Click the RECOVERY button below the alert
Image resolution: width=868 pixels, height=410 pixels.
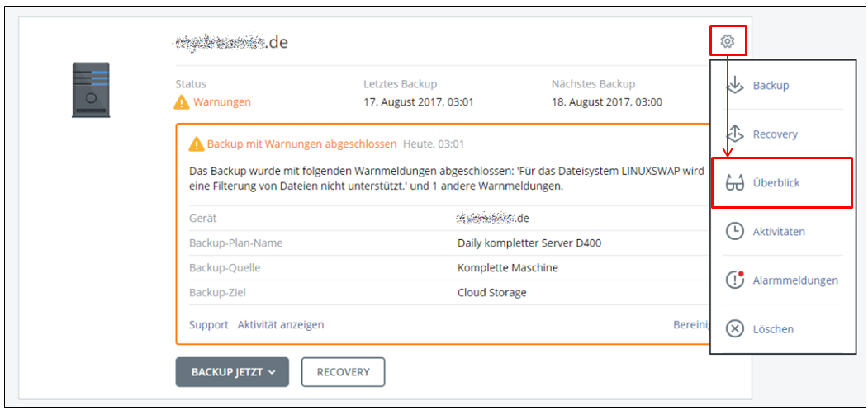coord(344,372)
